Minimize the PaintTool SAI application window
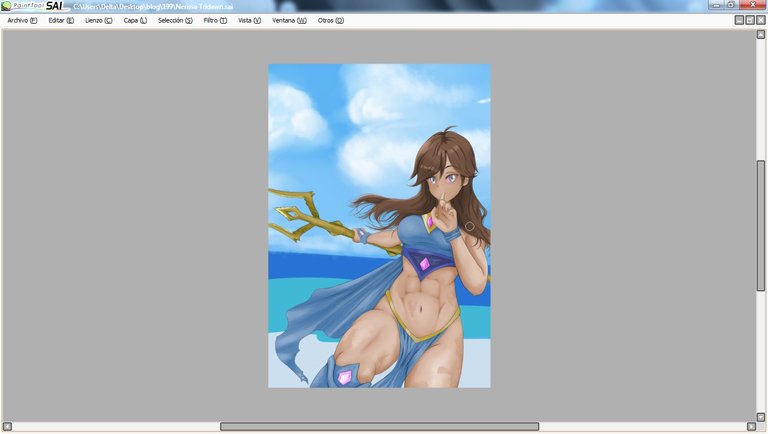 pyautogui.click(x=717, y=4)
